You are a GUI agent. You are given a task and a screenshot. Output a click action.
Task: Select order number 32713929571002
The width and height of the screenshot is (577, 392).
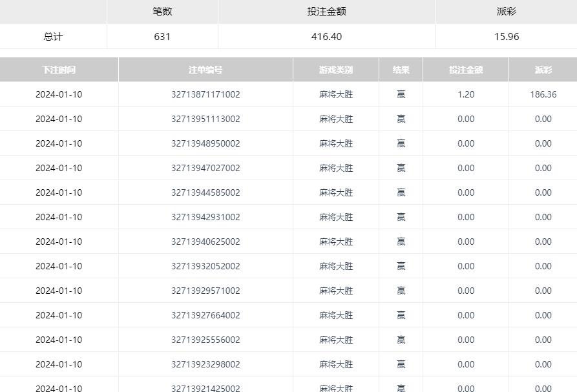(205, 291)
